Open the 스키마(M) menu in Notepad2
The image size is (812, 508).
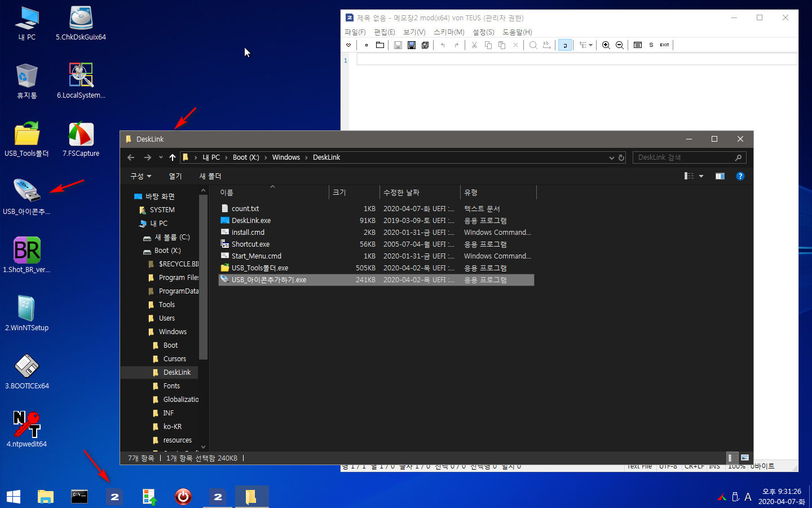coord(449,32)
